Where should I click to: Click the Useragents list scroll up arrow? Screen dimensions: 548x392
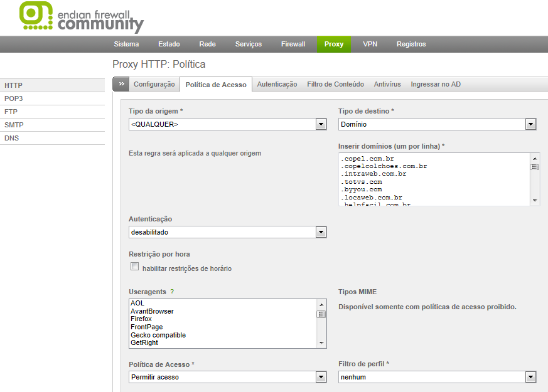click(321, 304)
